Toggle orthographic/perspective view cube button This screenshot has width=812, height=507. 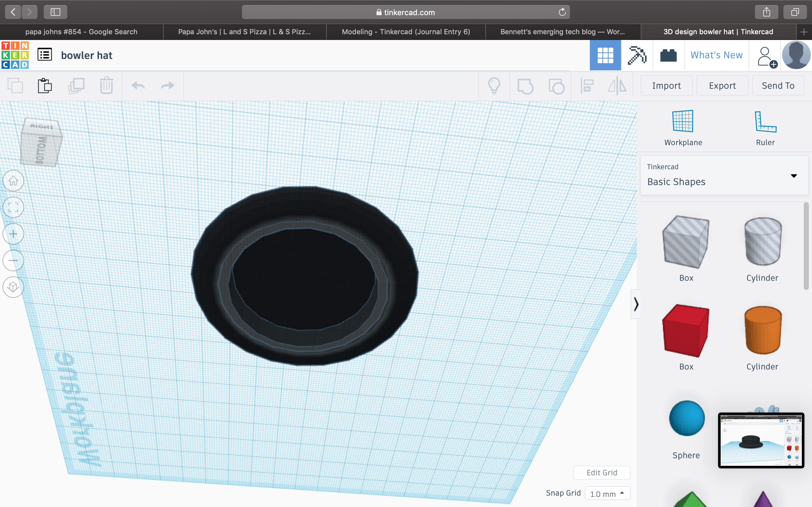coord(13,287)
